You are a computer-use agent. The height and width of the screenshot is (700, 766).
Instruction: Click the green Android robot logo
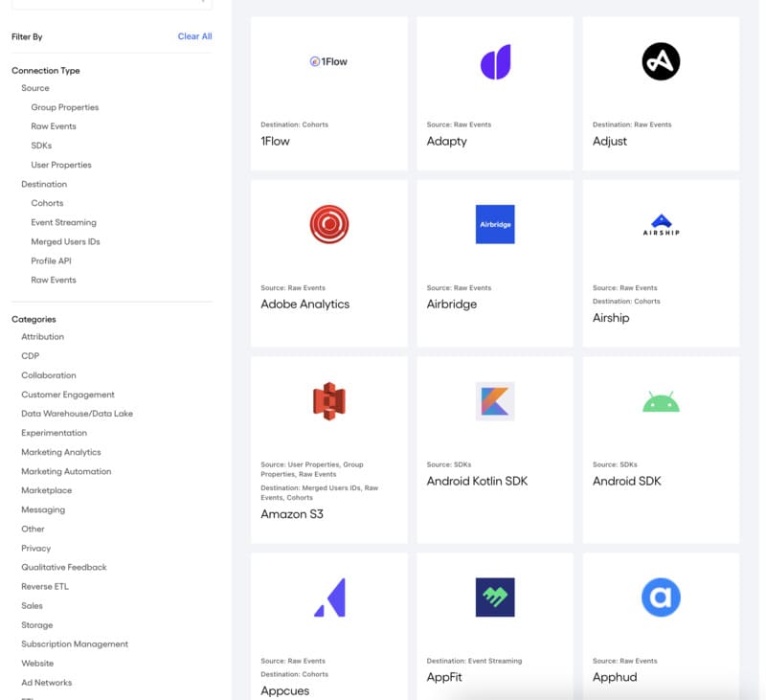661,401
